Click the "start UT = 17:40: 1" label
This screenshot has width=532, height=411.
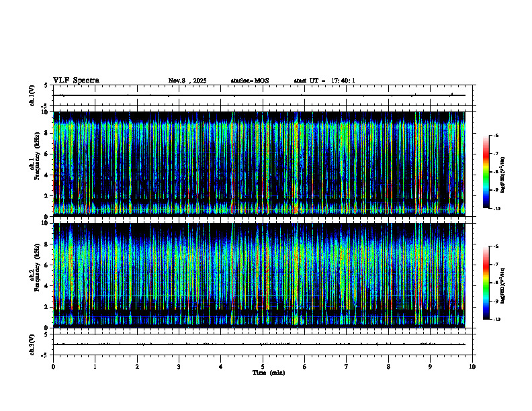pos(324,81)
